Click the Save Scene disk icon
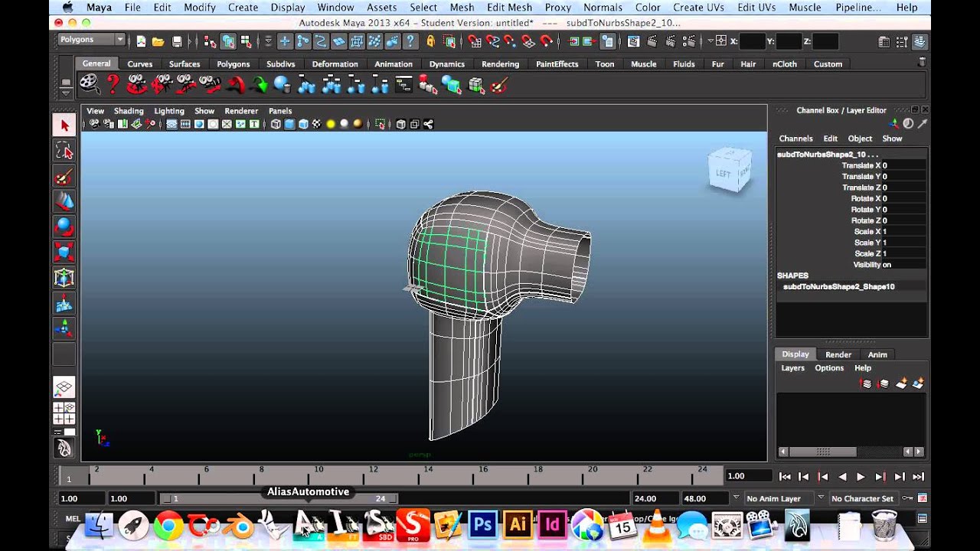 pyautogui.click(x=177, y=41)
